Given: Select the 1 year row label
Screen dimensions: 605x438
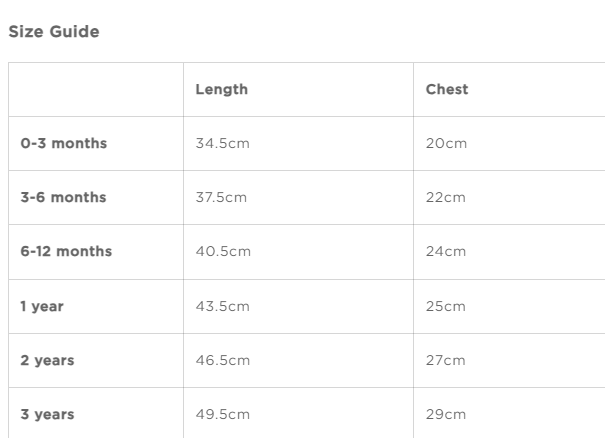Looking at the screenshot, I should pos(42,306).
